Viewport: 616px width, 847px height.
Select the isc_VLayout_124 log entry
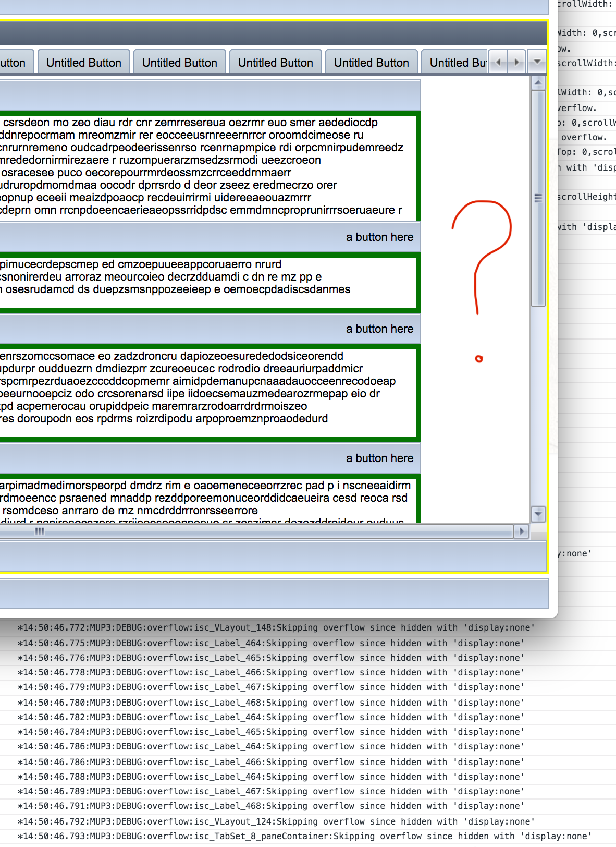pos(276,821)
